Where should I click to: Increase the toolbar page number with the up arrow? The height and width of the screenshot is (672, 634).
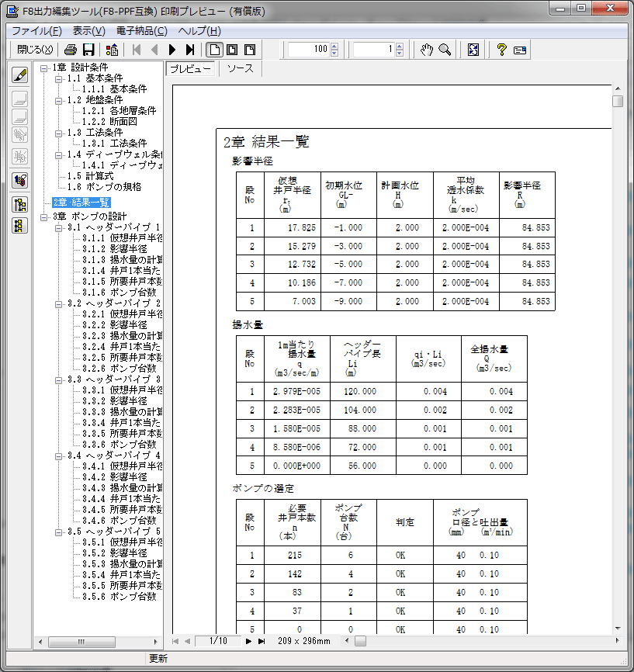[x=400, y=46]
